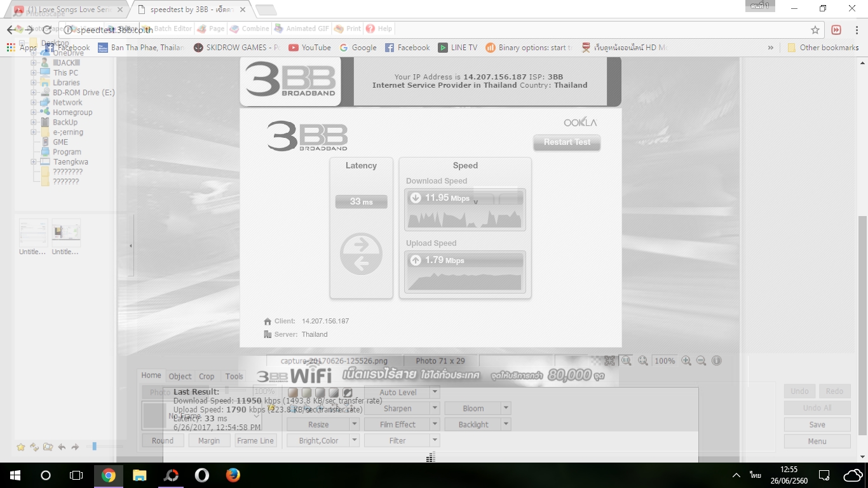
Task: Select the Program folder in the tree
Action: point(67,152)
